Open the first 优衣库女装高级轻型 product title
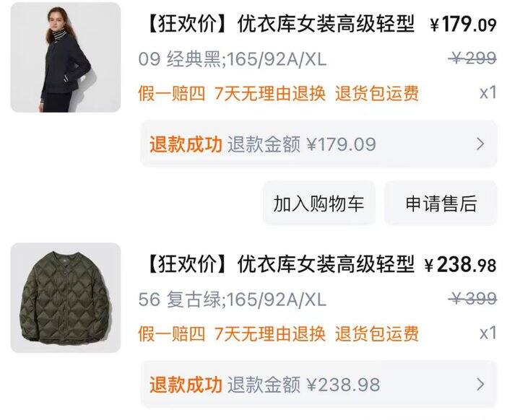Image resolution: width=520 pixels, height=420 pixels. click(x=280, y=24)
